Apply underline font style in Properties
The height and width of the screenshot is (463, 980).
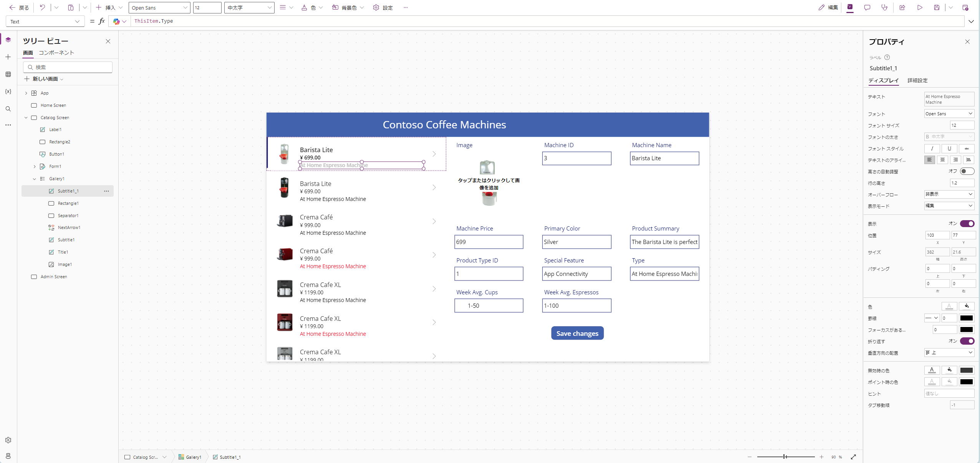[949, 148]
